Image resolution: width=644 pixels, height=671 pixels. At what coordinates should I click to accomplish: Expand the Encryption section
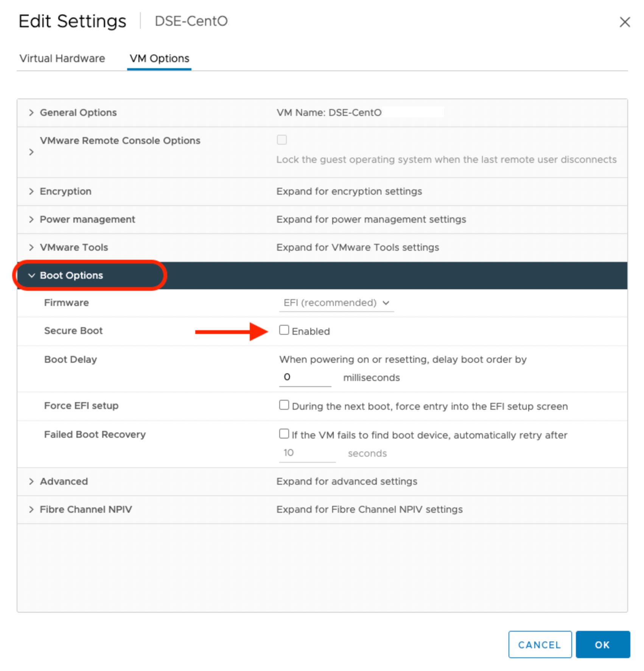[31, 191]
